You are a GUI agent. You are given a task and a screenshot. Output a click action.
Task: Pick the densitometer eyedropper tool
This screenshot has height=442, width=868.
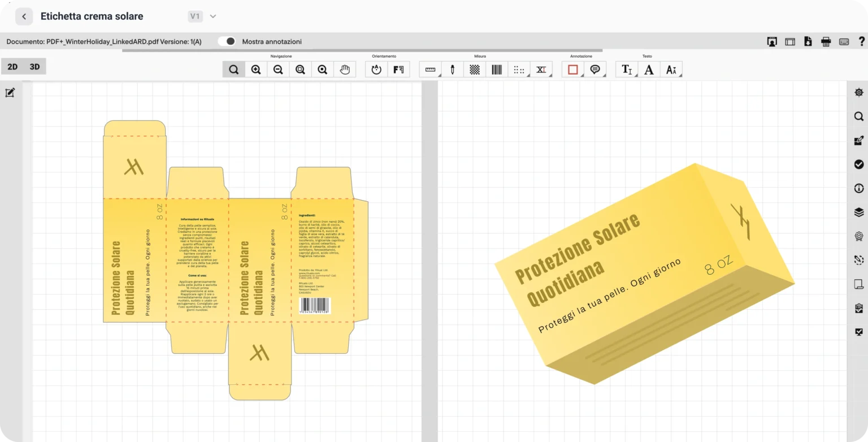(x=453, y=70)
